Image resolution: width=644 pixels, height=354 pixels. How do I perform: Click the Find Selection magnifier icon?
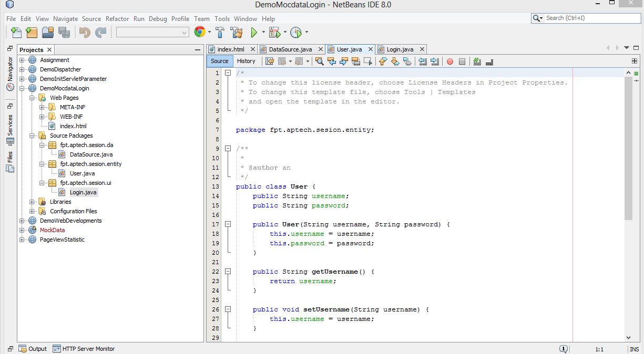(319, 61)
